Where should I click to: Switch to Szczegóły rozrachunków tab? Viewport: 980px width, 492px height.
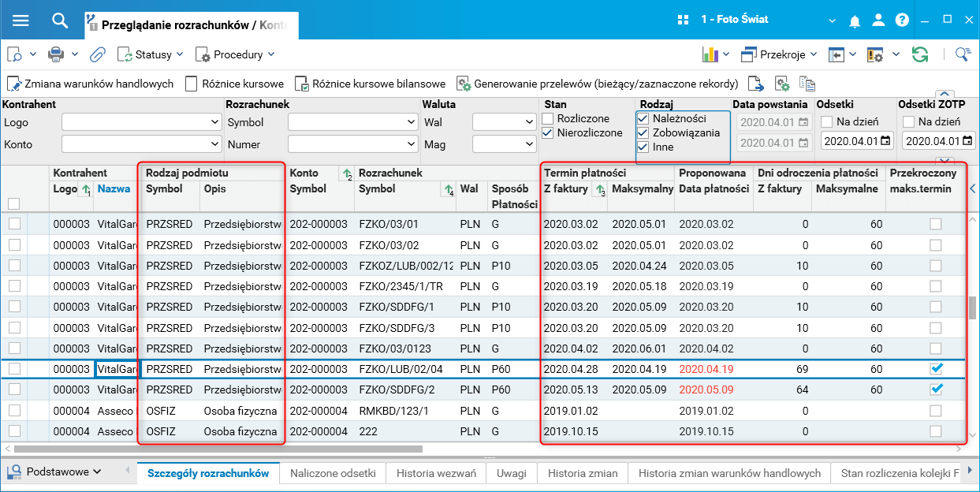[x=208, y=473]
